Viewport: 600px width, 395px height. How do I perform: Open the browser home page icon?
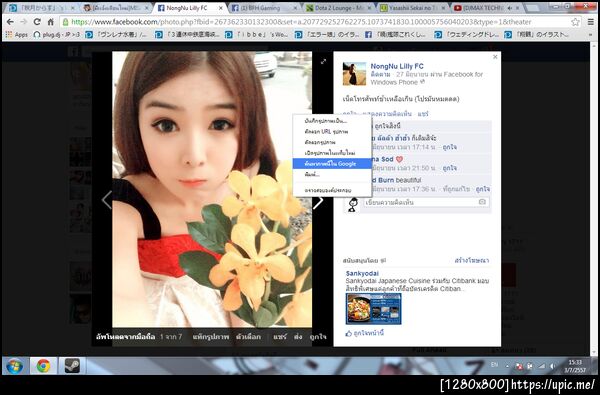(50, 22)
